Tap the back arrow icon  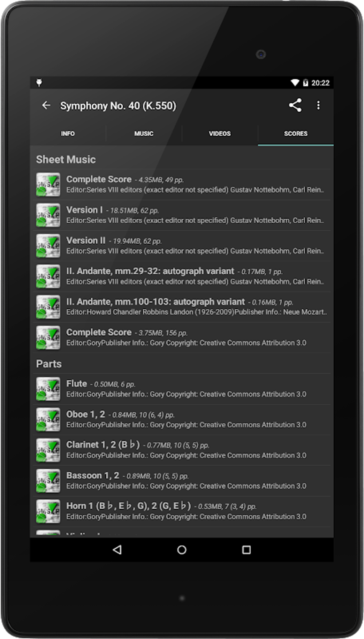tap(46, 105)
